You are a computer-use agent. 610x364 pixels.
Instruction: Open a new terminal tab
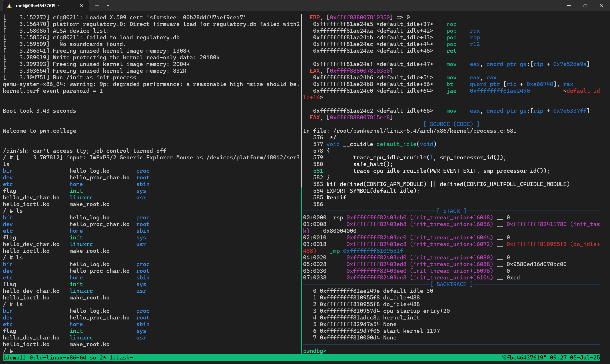97,5
